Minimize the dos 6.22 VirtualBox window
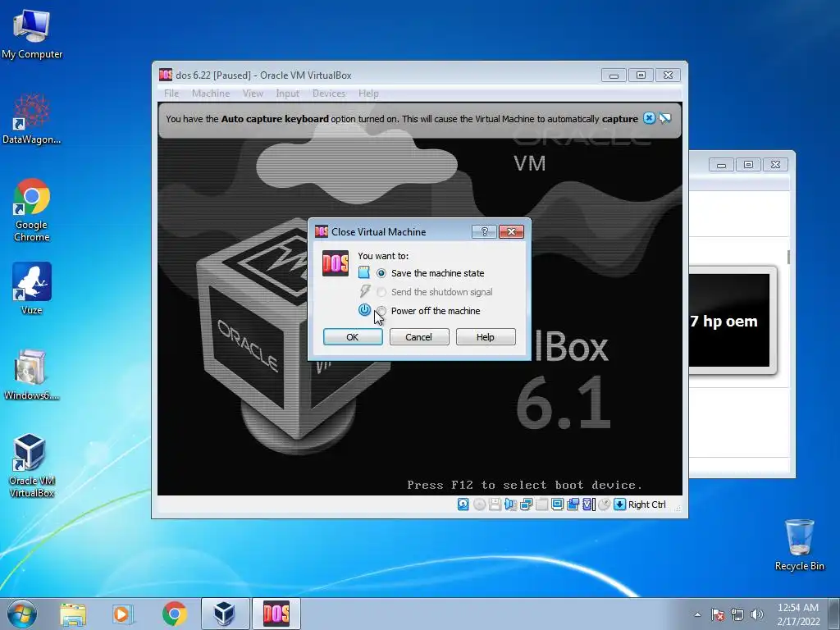 (x=614, y=75)
